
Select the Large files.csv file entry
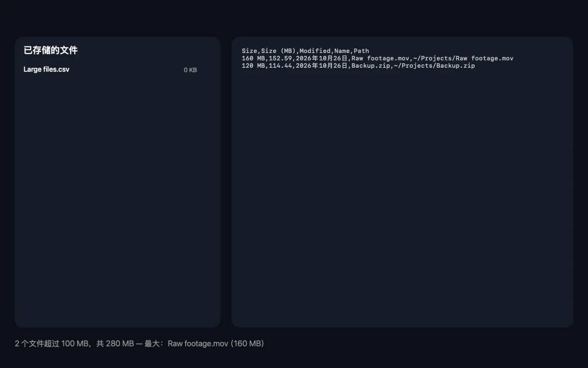110,70
